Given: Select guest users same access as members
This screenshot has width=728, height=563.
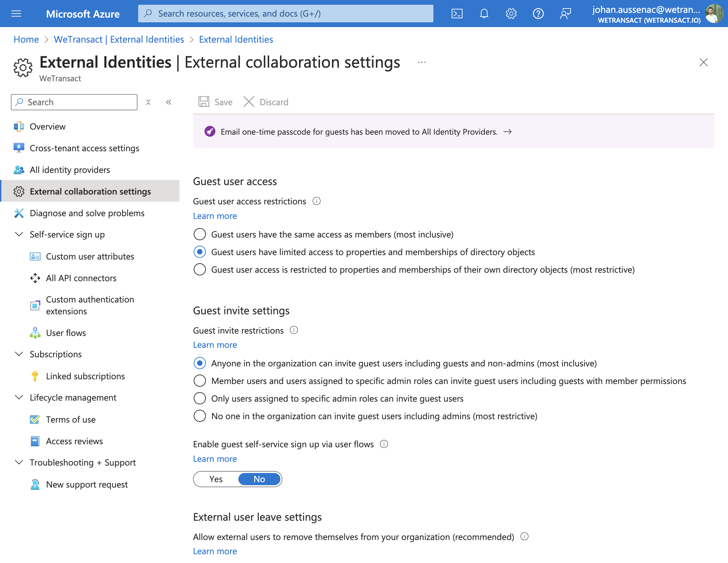Looking at the screenshot, I should tap(200, 234).
